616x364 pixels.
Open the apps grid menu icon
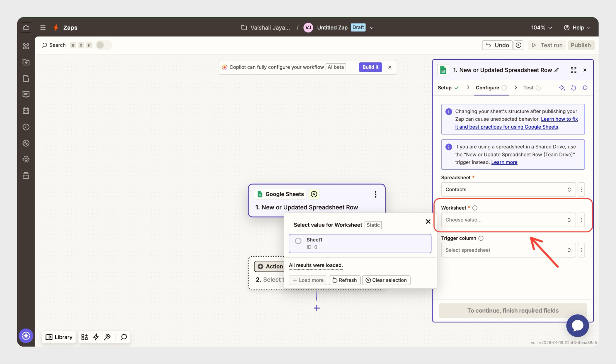tap(43, 28)
